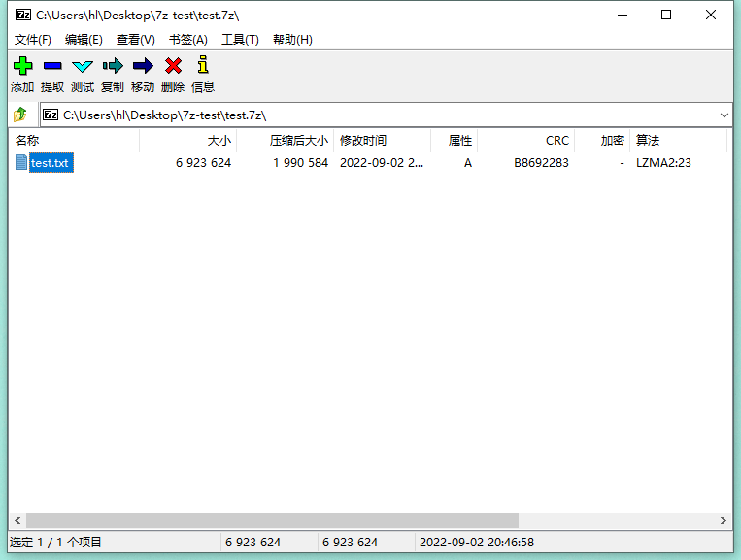741x560 pixels.
Task: Open the 查看(V) menu
Action: (136, 40)
